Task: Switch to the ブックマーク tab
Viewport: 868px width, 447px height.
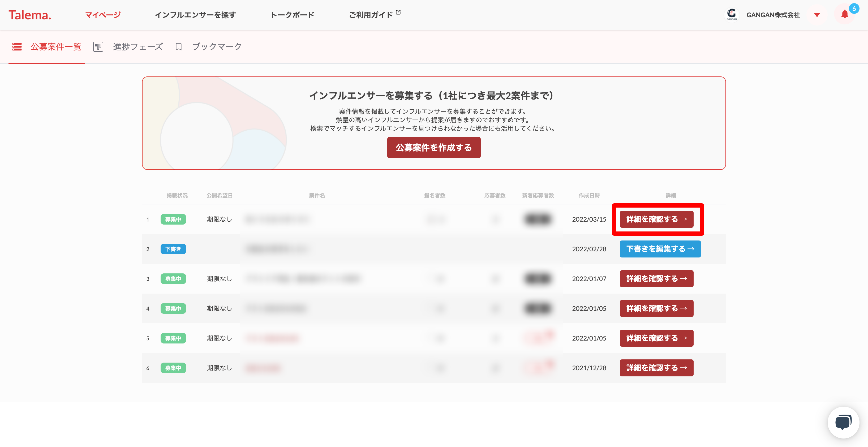Action: coord(217,46)
